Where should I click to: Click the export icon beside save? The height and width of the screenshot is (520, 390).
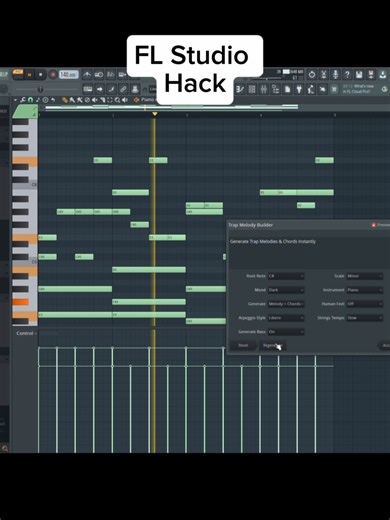point(370,74)
